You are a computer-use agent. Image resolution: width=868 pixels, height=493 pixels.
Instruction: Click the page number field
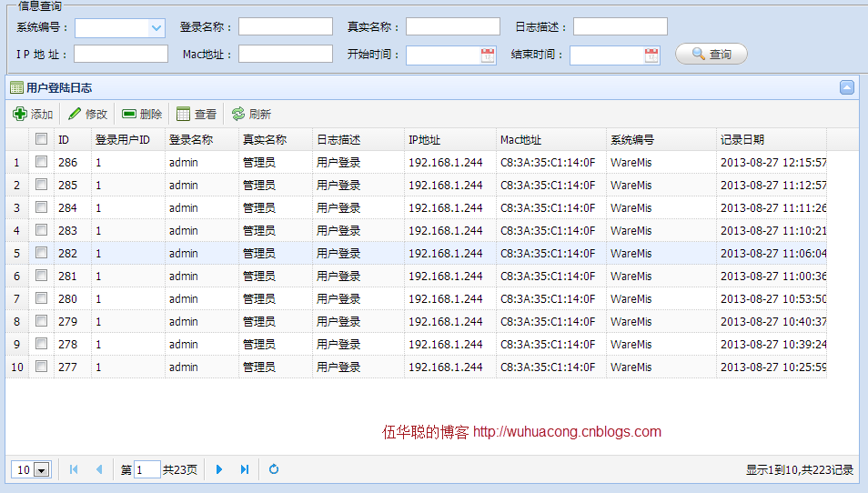tap(146, 469)
